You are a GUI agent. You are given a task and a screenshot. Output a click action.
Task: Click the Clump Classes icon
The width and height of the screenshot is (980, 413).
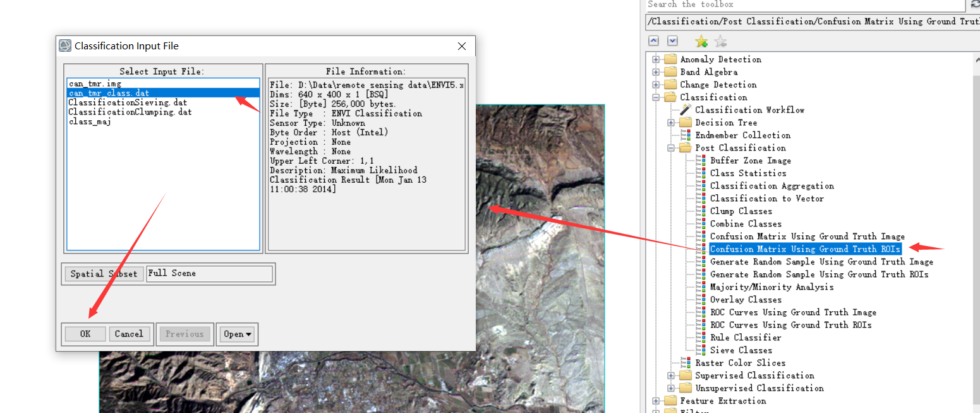pyautogui.click(x=702, y=211)
